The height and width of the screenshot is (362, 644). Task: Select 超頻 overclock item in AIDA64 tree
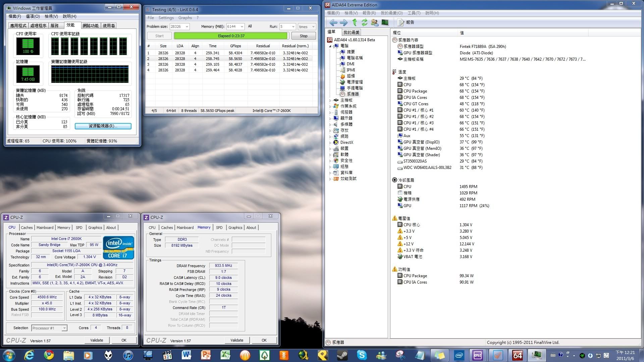[347, 76]
